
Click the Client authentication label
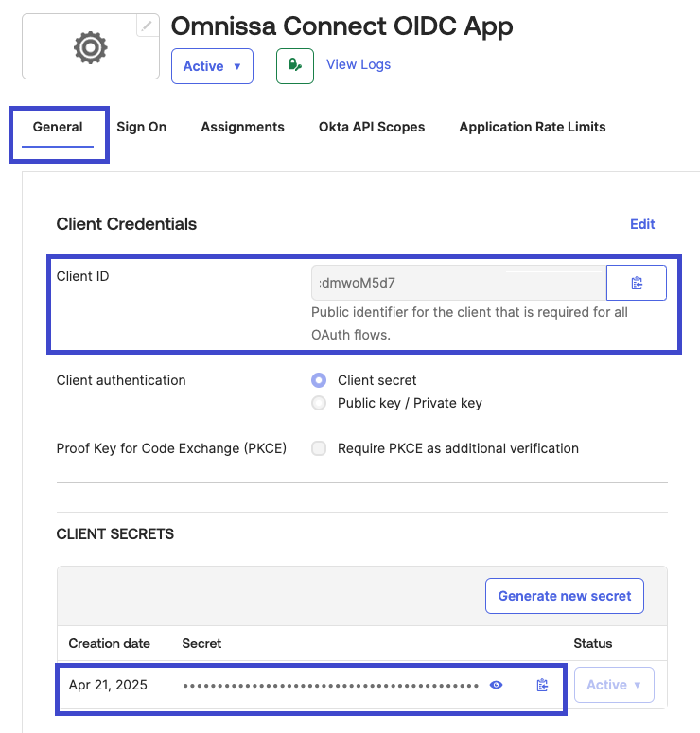coord(121,380)
